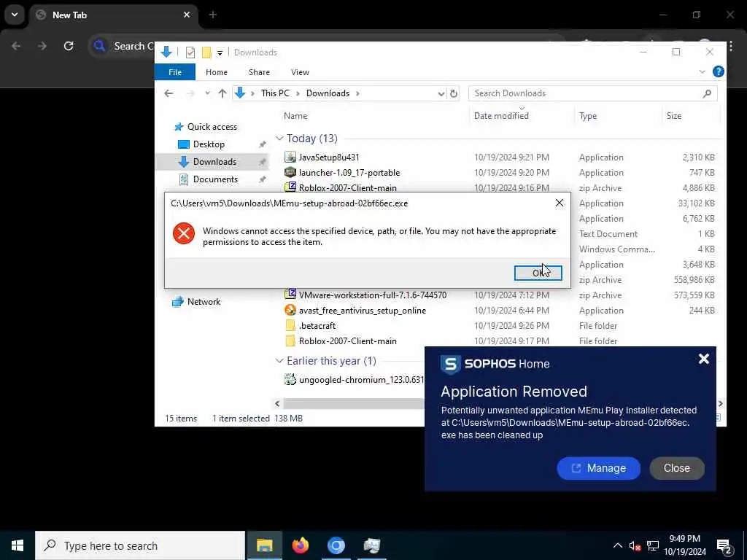Reload page in browser window
Screen dimensions: 747x560
coord(69,46)
